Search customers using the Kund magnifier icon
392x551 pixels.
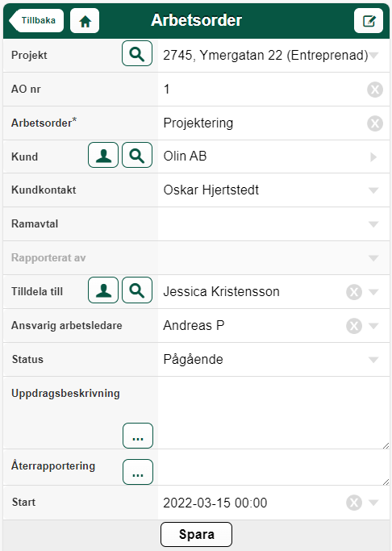tap(137, 155)
